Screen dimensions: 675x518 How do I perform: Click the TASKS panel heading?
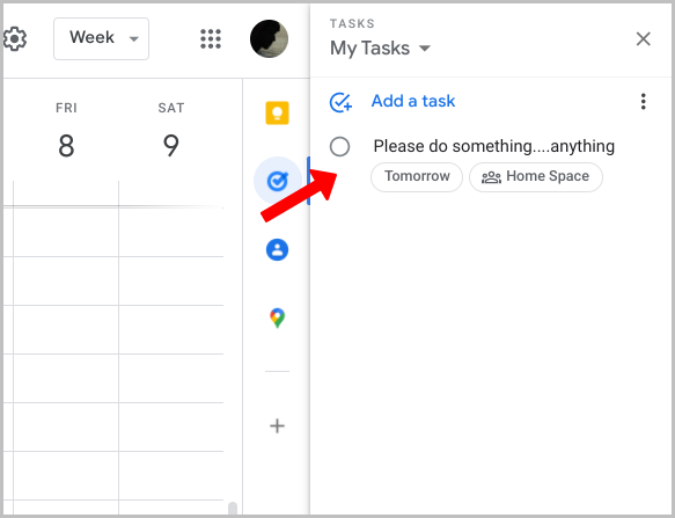tap(352, 24)
